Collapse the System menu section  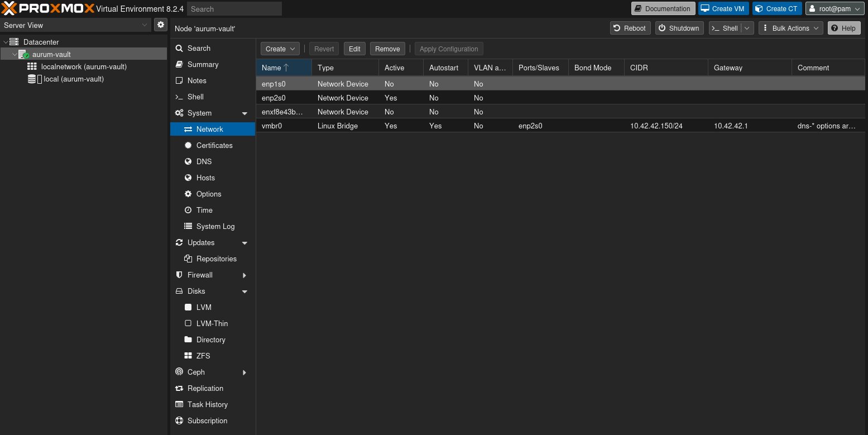click(x=244, y=113)
